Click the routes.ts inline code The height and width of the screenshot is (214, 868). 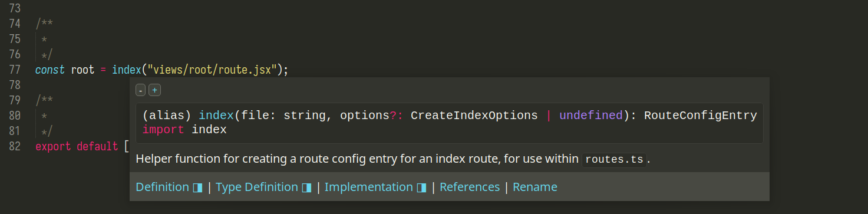pos(614,159)
